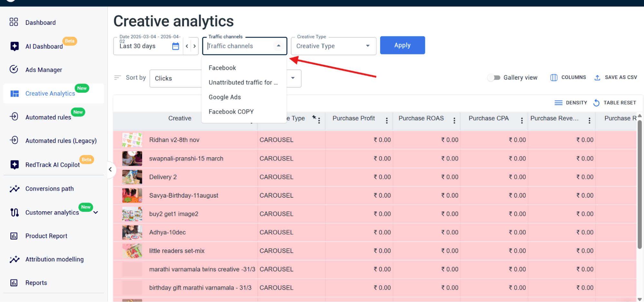Viewport: 644px width, 302px height.
Task: Click the Sort by lines icon
Action: 118,78
